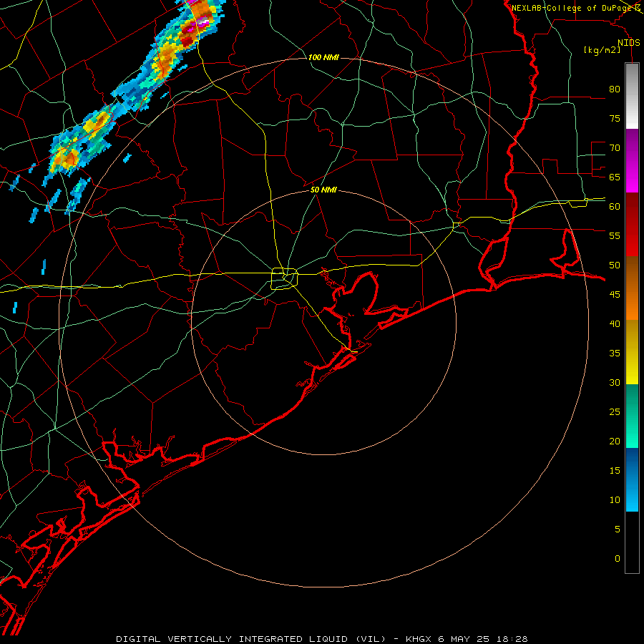The image size is (644, 644).
Task: Click the 70 value on the color scale
Action: (x=615, y=148)
